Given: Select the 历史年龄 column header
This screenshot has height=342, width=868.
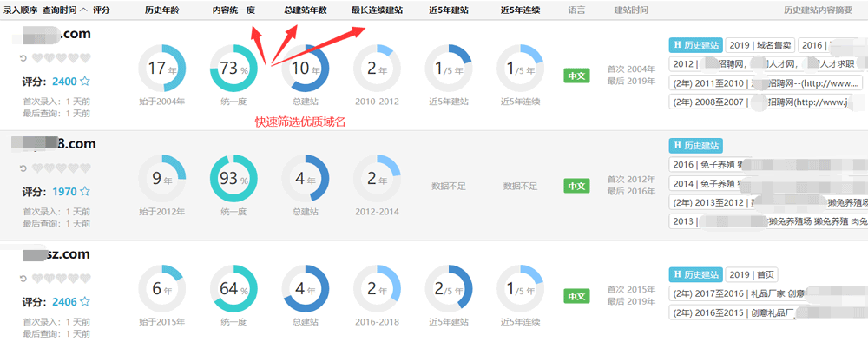Looking at the screenshot, I should click(x=161, y=10).
